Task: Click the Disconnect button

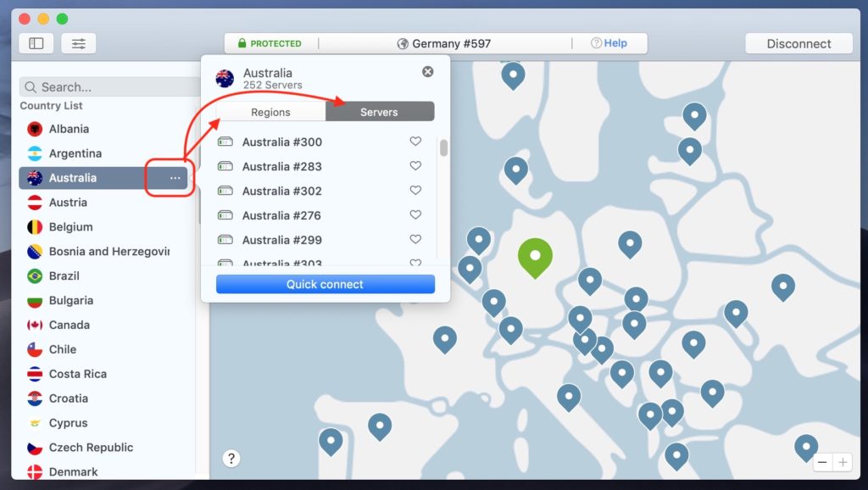Action: point(798,43)
